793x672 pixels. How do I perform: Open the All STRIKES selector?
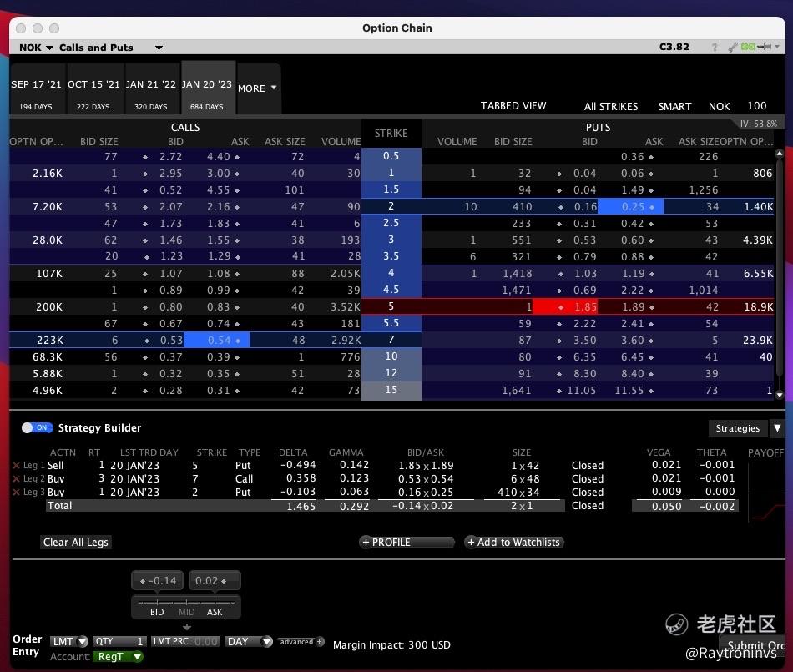(x=611, y=106)
